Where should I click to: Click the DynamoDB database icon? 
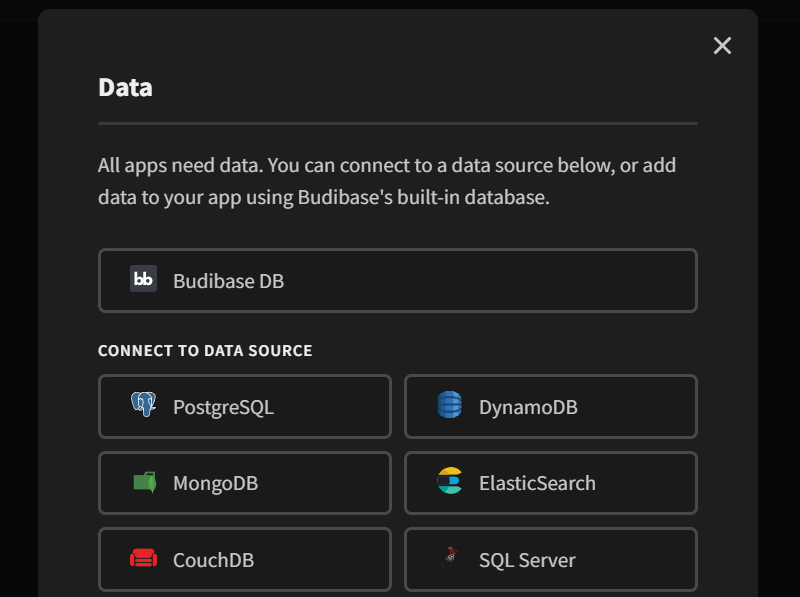tap(448, 406)
